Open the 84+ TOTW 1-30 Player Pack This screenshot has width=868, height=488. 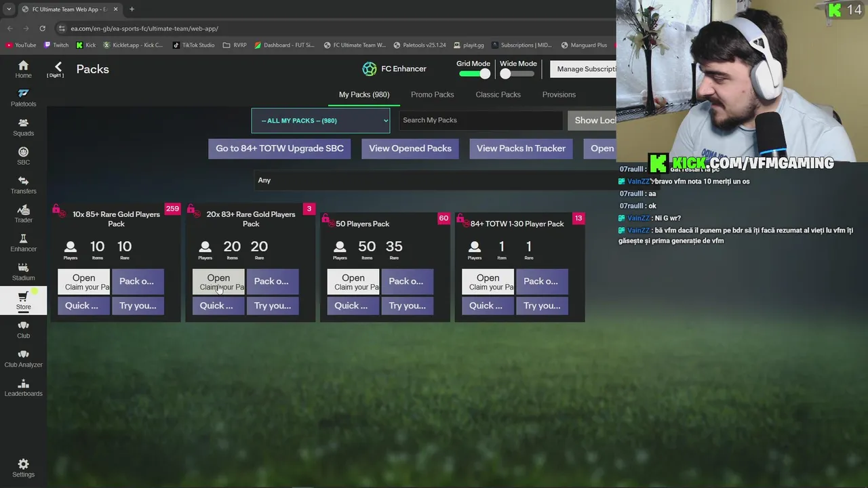(x=488, y=281)
